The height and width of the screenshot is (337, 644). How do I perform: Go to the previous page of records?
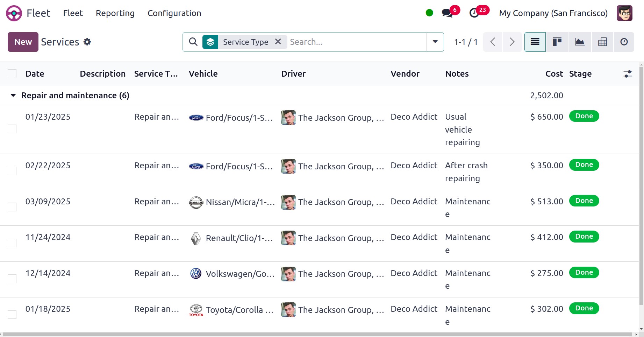[x=493, y=42]
